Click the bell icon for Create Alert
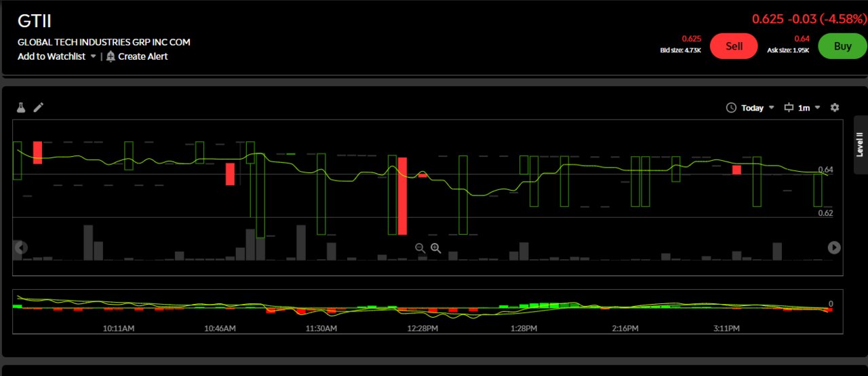 111,56
